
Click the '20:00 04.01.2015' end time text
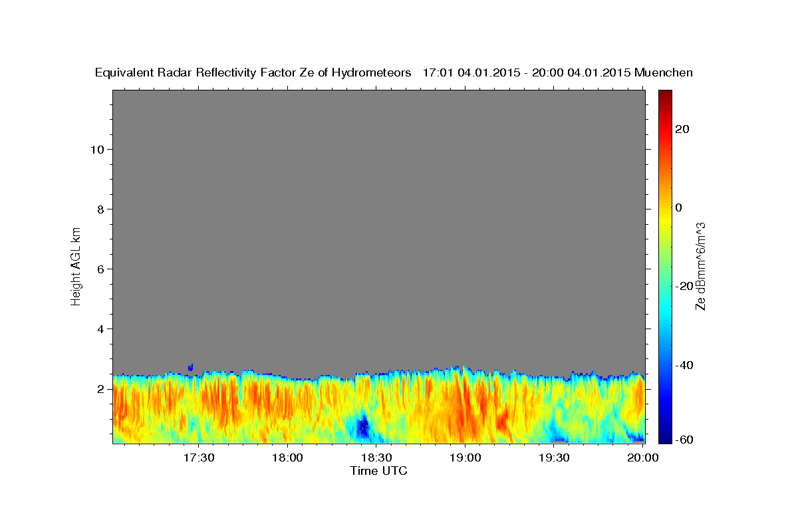[580, 73]
